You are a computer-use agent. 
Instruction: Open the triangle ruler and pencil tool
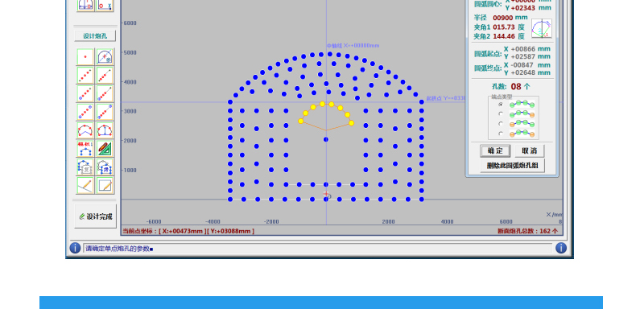pyautogui.click(x=105, y=148)
